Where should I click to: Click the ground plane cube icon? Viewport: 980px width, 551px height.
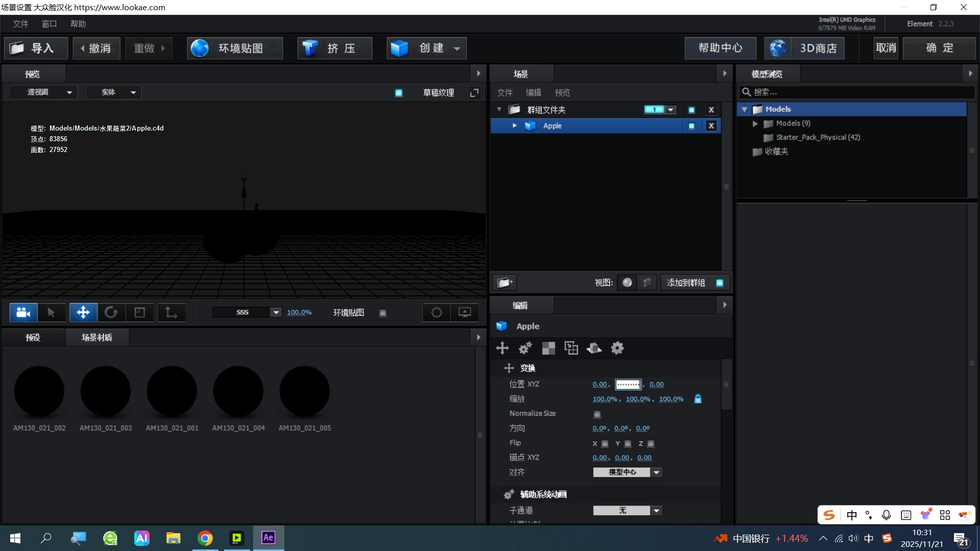[594, 348]
